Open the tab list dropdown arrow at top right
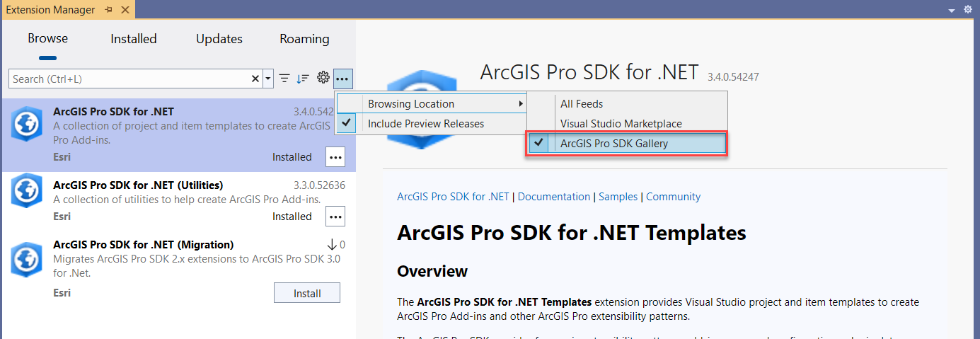The width and height of the screenshot is (980, 339). tap(952, 10)
